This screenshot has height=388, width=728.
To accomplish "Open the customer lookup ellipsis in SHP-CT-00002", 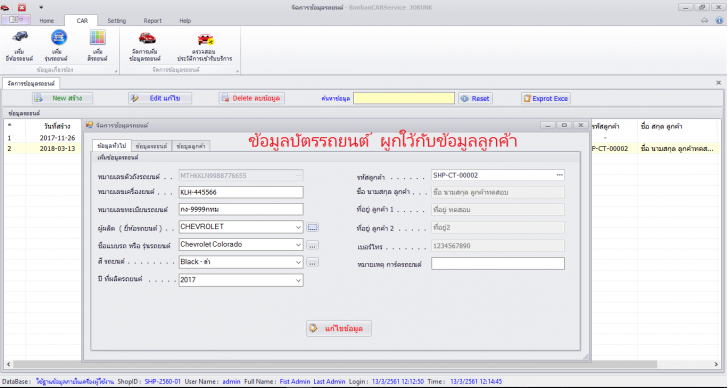I will pyautogui.click(x=559, y=175).
